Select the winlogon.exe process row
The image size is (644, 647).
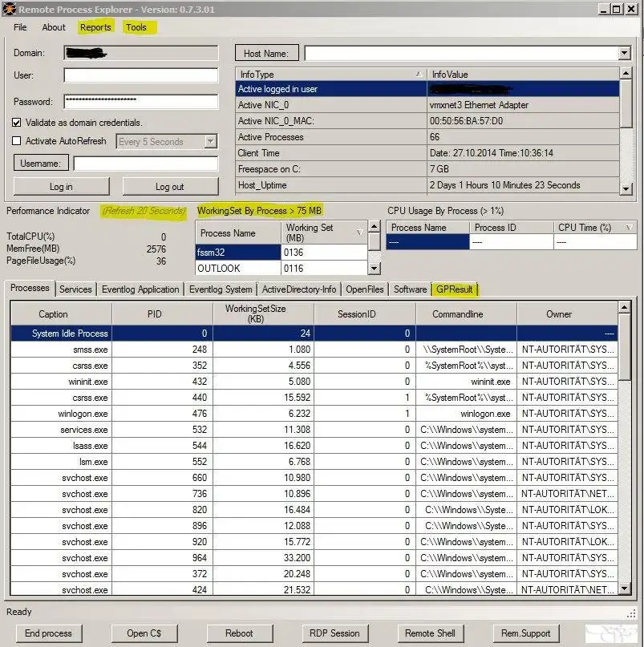pyautogui.click(x=314, y=414)
